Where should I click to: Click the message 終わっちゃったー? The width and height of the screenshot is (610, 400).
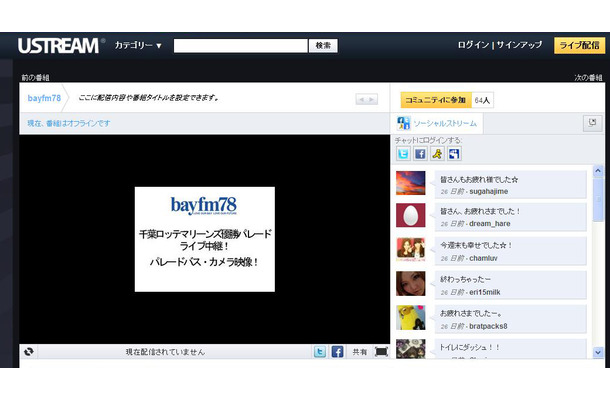point(465,279)
